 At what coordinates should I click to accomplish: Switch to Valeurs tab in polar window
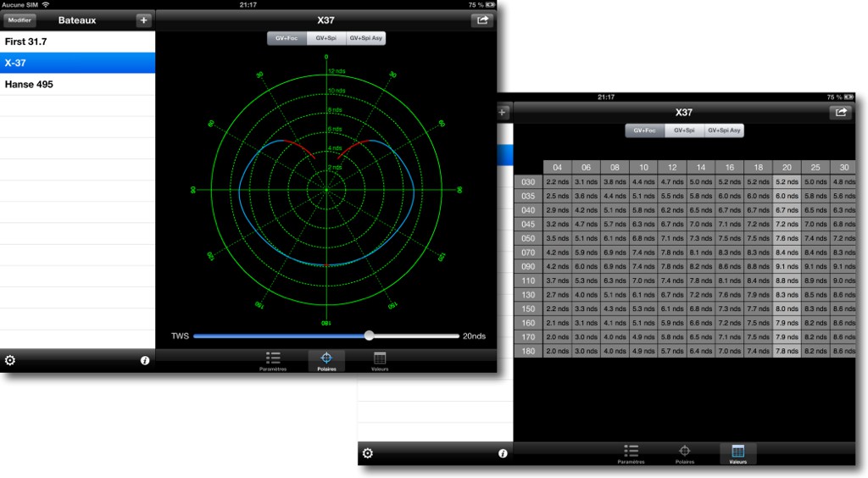[x=380, y=361]
